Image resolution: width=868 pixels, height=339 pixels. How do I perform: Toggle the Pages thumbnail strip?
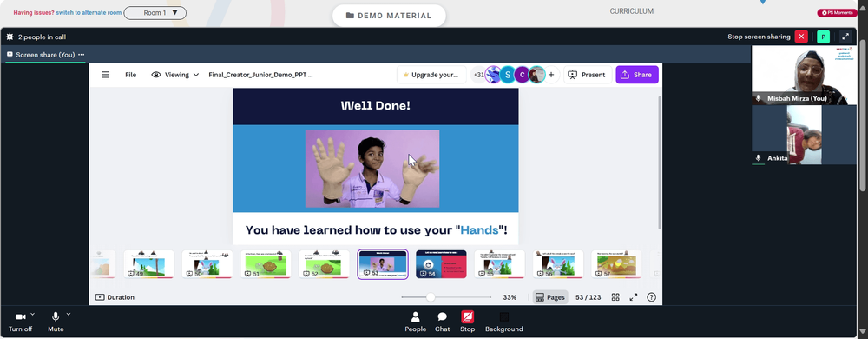click(550, 297)
